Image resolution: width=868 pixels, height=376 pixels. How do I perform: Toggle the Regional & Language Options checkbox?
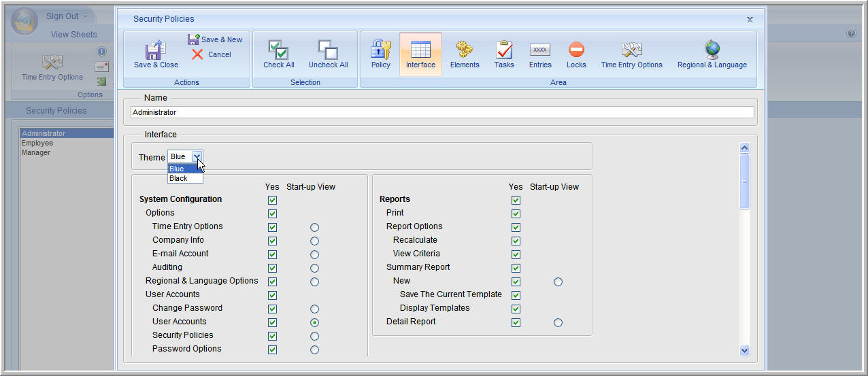coord(272,281)
